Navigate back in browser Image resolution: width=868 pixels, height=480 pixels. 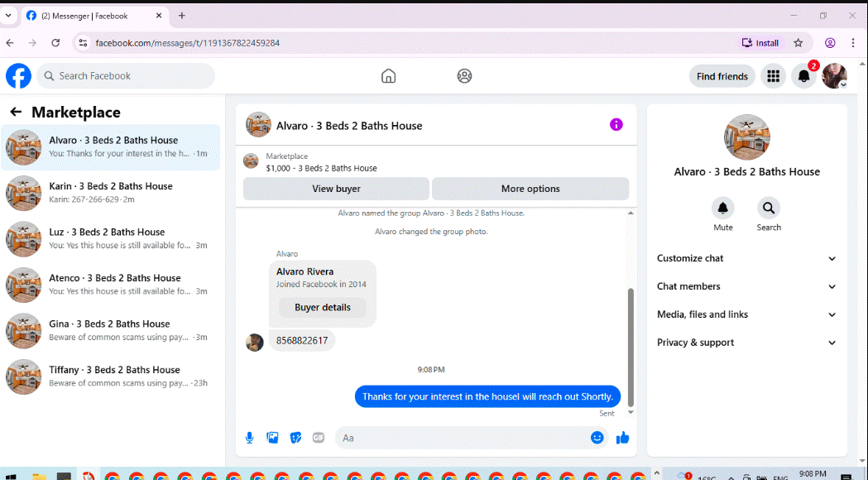click(x=10, y=43)
